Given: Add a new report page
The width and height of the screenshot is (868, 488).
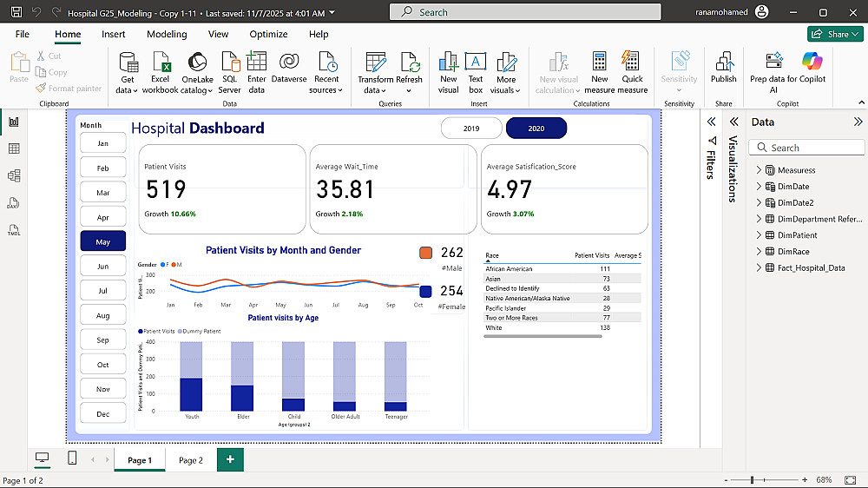Looking at the screenshot, I should click(230, 459).
